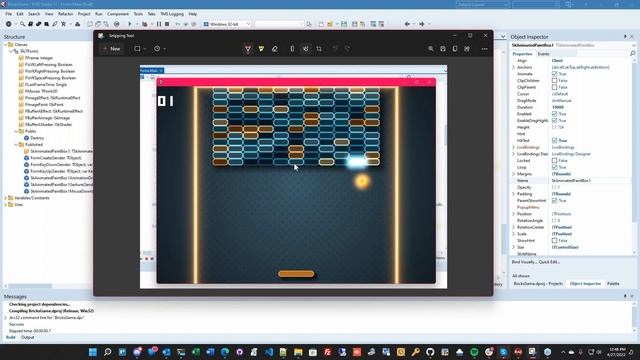Open the Component menu
640x360 pixels.
[118, 14]
